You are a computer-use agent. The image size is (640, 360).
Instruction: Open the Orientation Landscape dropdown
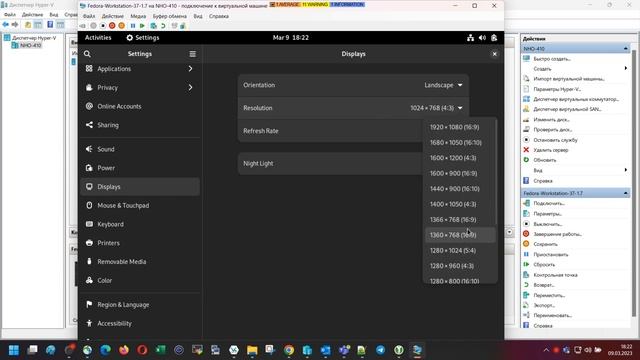point(443,85)
